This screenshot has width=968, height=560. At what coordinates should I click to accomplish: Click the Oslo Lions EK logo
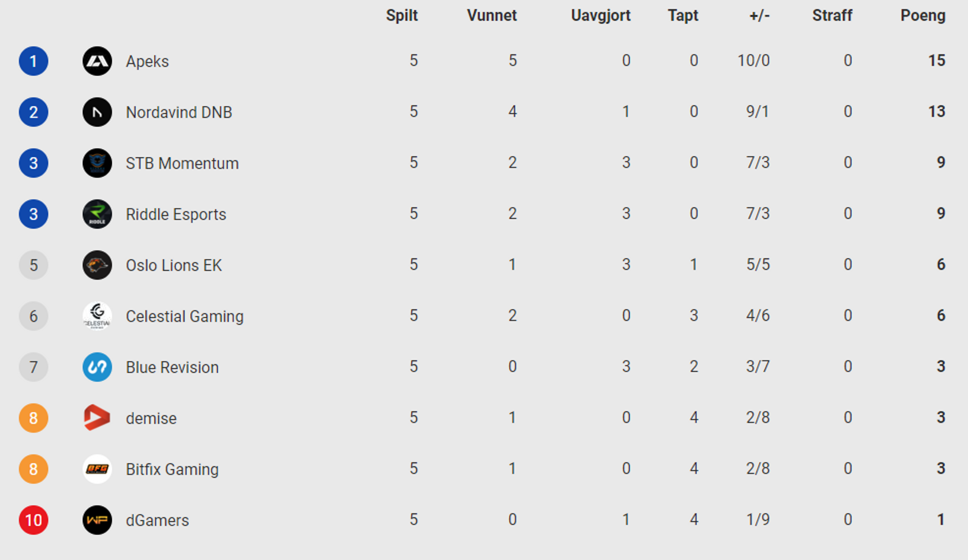(x=97, y=265)
